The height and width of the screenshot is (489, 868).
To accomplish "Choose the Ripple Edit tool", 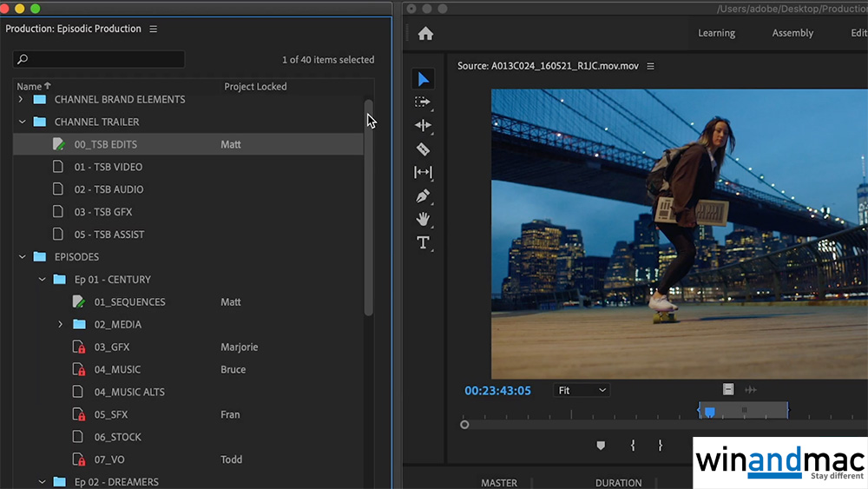I will click(x=423, y=126).
